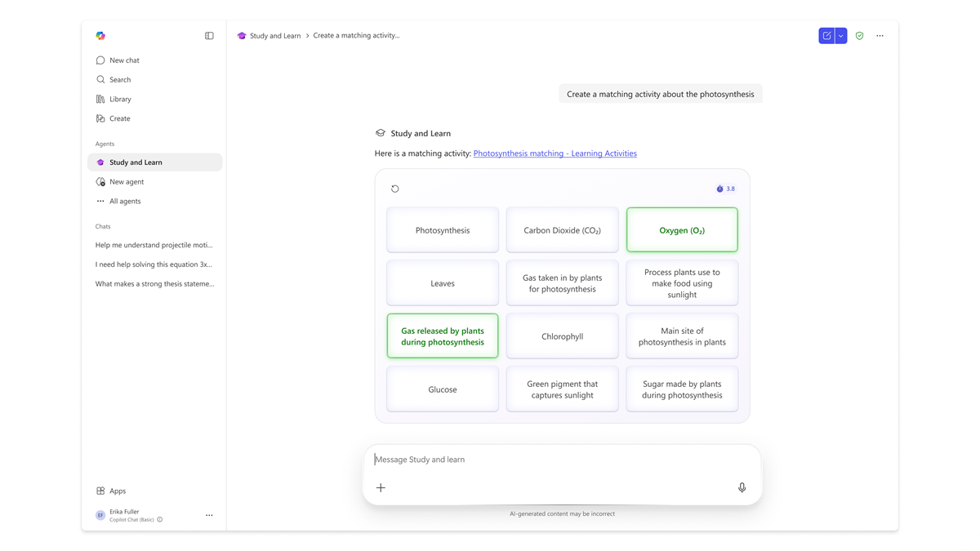Select the Glucose card
Screen dimensions: 980x551
pyautogui.click(x=443, y=389)
